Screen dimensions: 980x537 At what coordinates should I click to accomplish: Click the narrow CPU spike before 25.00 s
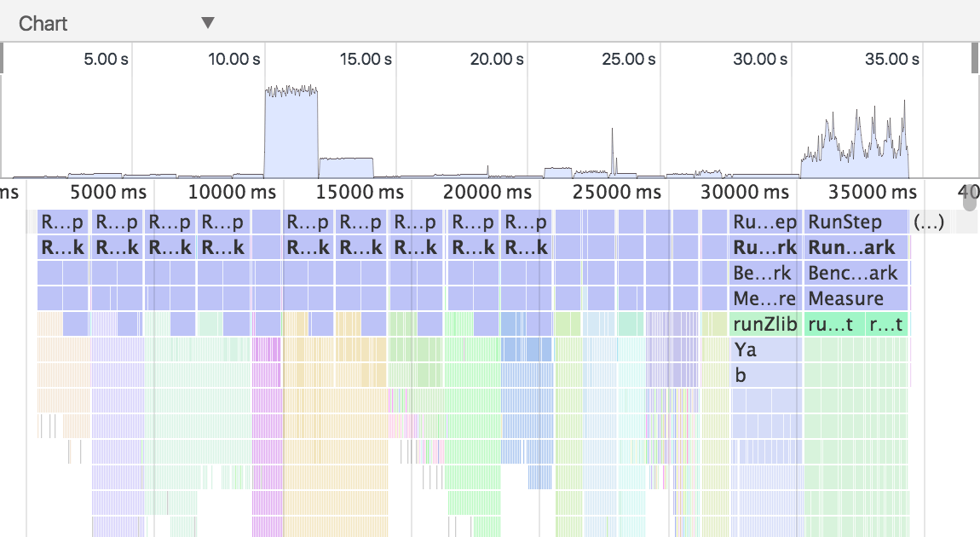click(613, 153)
